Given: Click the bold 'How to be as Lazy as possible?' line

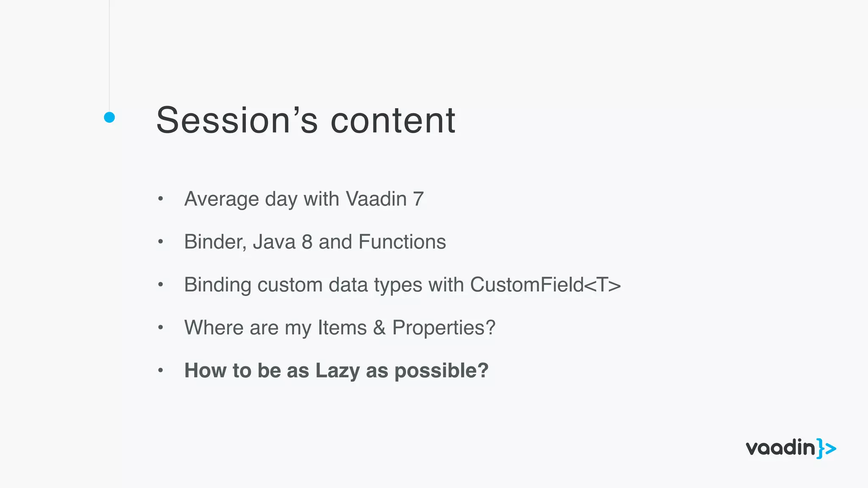Looking at the screenshot, I should [337, 371].
